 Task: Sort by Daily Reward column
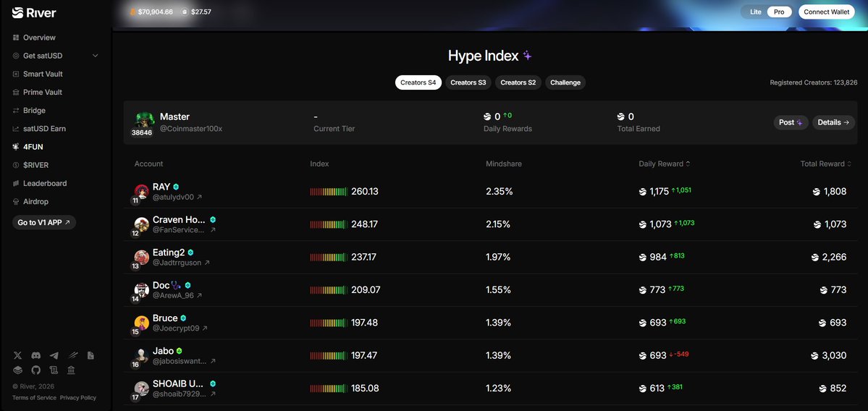coord(665,164)
